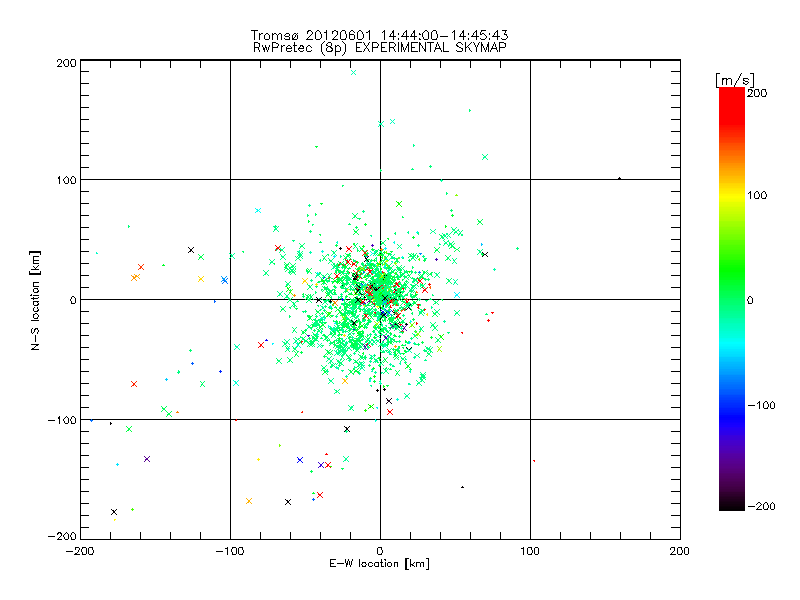The width and height of the screenshot is (800, 600).
Task: Click the colorbar tick label '200'
Action: 757,93
